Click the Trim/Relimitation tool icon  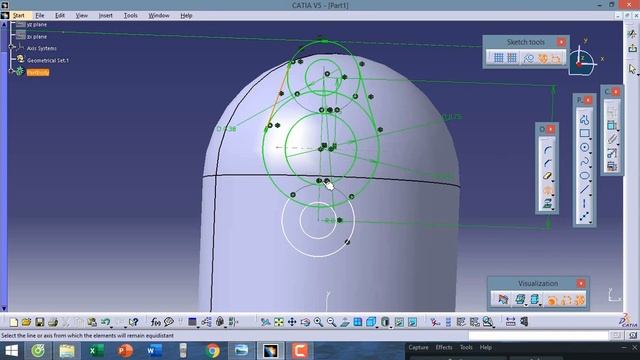click(547, 176)
